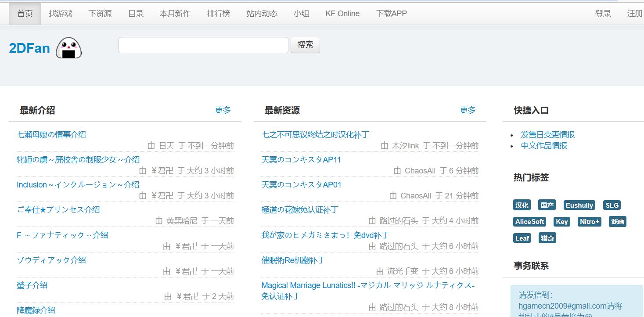Select the 汉化 tag badge
Viewport: 644px width, 317px height.
pyautogui.click(x=522, y=205)
